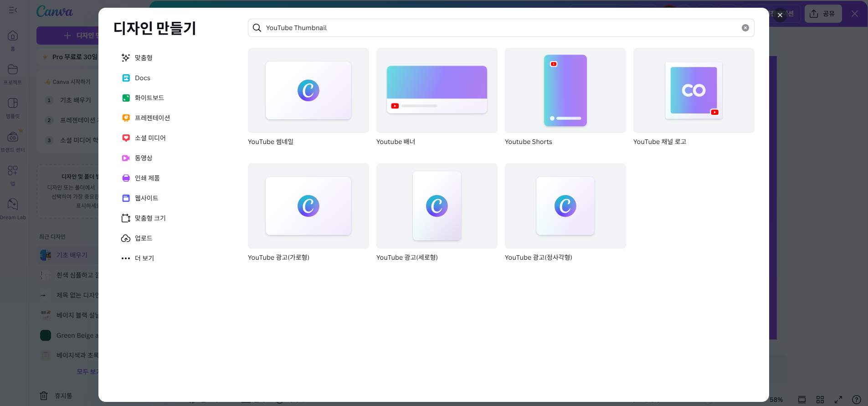Image resolution: width=868 pixels, height=406 pixels.
Task: Click the Docs icon in the sidebar
Action: (126, 78)
